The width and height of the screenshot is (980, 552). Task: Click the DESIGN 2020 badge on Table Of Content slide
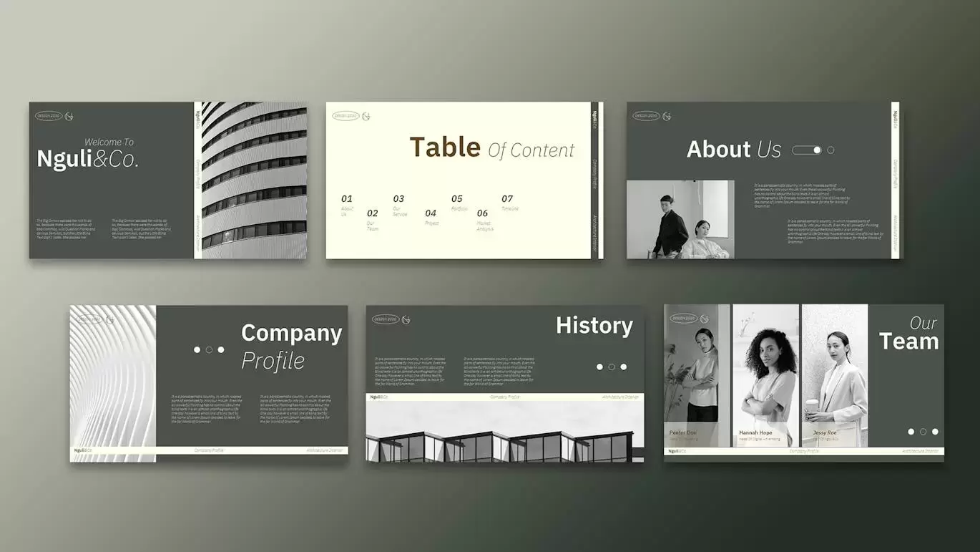(346, 116)
